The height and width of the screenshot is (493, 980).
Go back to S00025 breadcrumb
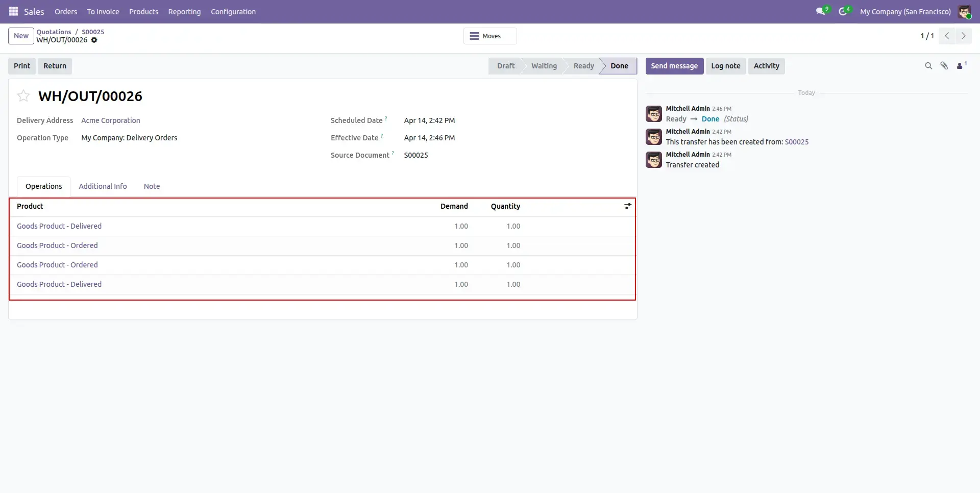(x=93, y=32)
